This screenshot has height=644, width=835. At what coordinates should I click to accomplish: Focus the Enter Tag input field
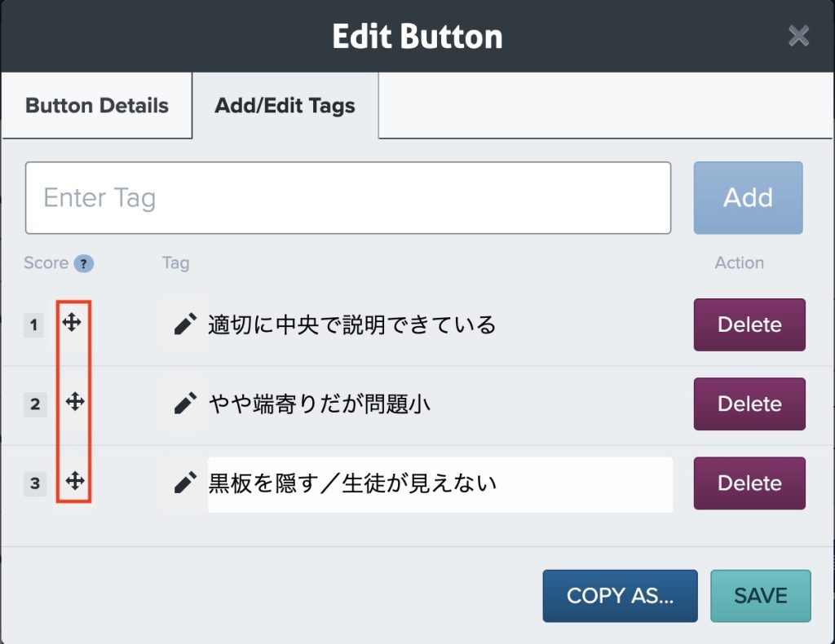click(348, 198)
